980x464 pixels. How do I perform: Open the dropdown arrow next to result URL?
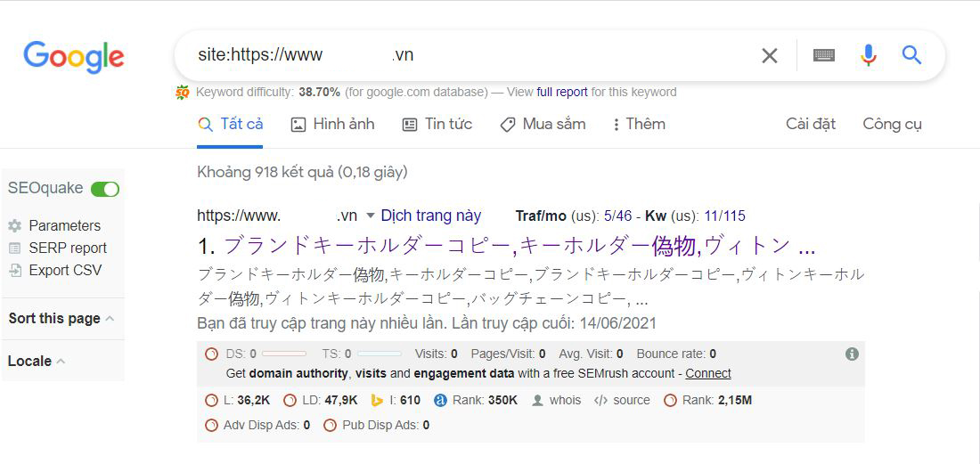(370, 216)
